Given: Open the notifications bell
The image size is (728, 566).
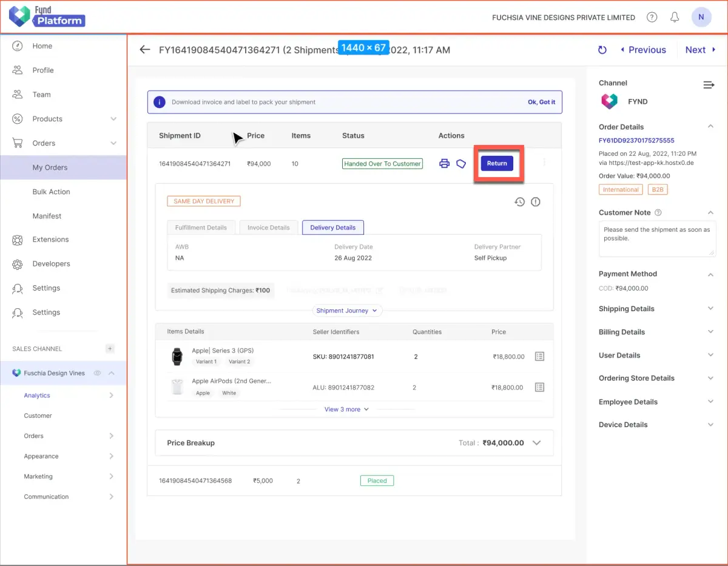Looking at the screenshot, I should tap(675, 17).
